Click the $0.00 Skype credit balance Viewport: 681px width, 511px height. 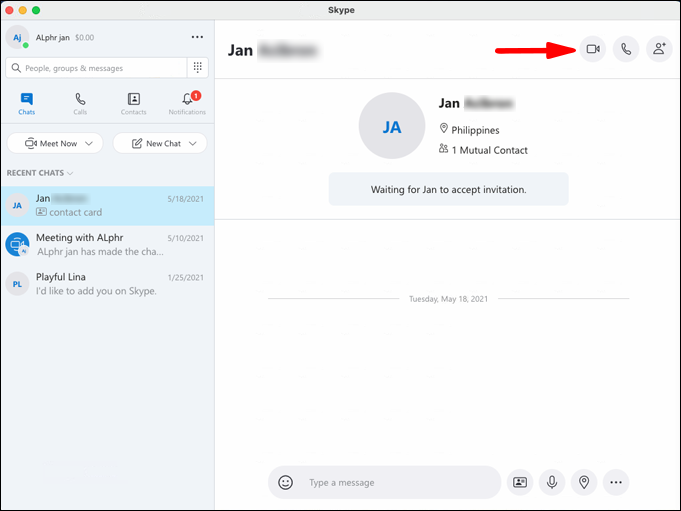click(x=84, y=37)
